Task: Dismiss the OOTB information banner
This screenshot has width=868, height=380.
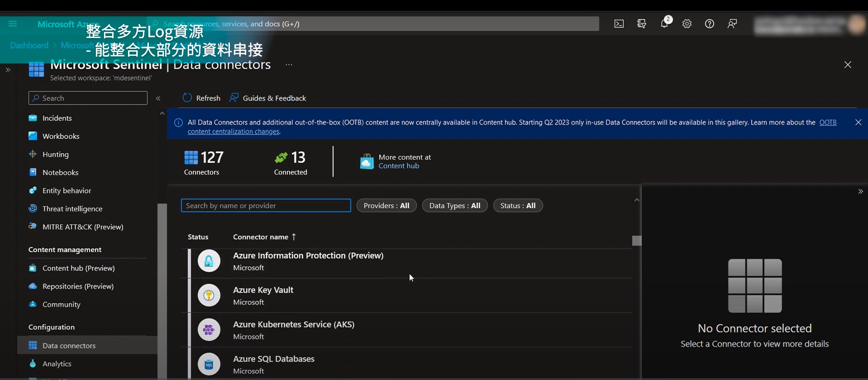Action: click(x=858, y=122)
